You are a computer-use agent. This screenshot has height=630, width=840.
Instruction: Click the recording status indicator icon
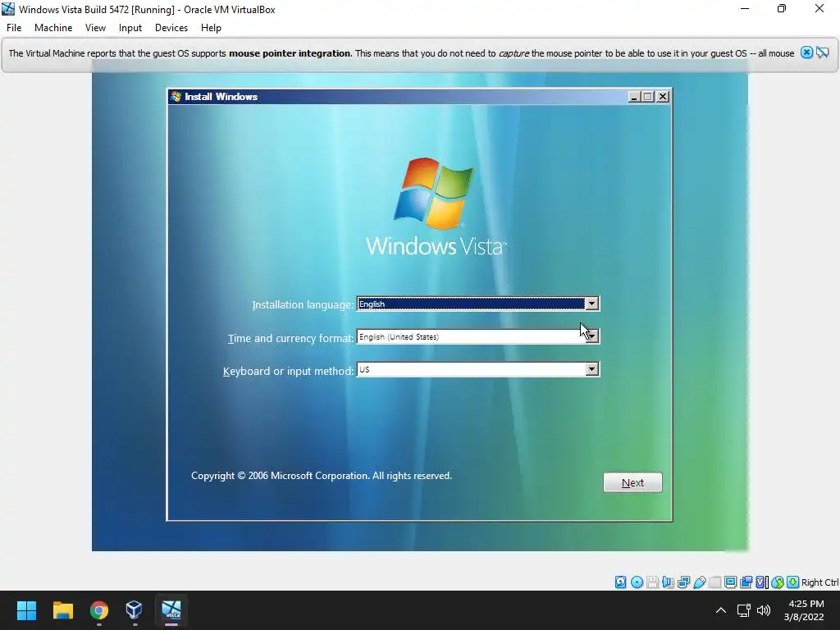click(746, 582)
